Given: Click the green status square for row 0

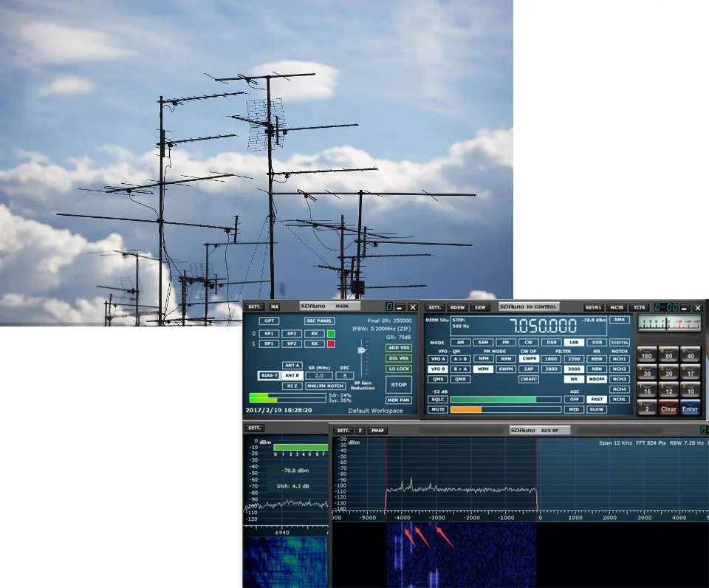Looking at the screenshot, I should click(331, 334).
